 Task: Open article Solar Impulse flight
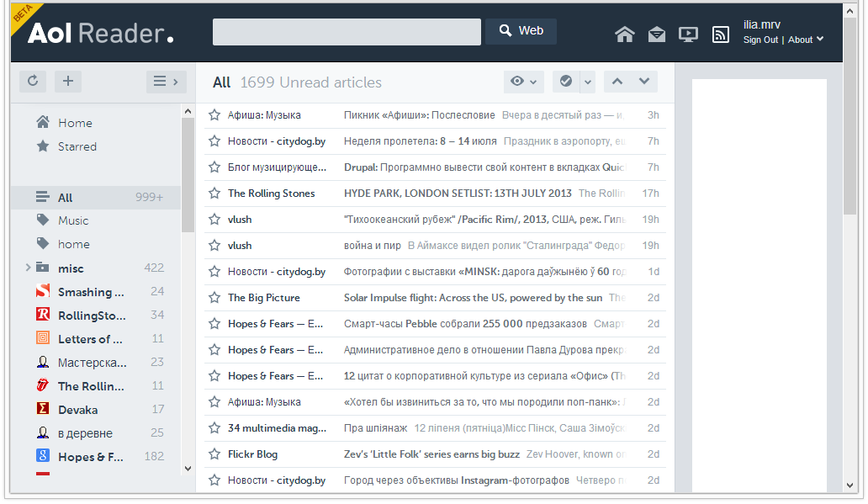click(473, 298)
